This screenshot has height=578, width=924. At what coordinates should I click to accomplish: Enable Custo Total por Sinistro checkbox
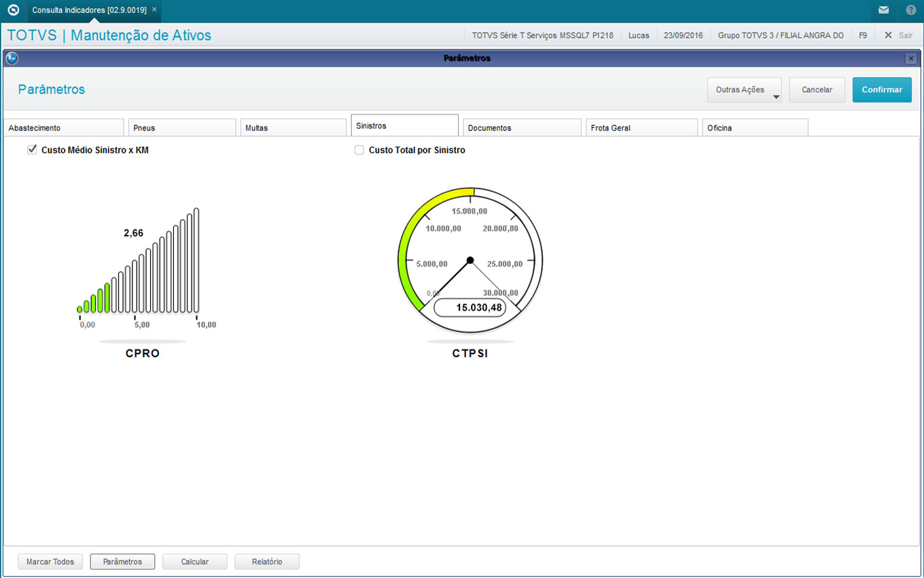coord(359,150)
